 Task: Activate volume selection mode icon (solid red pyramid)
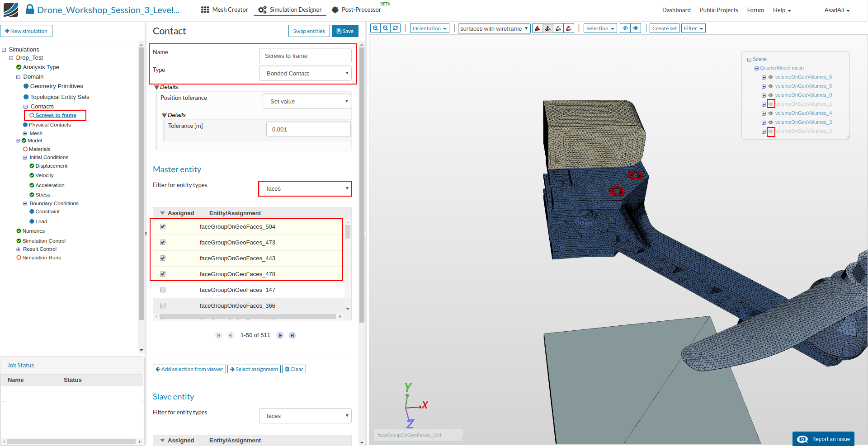[x=538, y=28]
